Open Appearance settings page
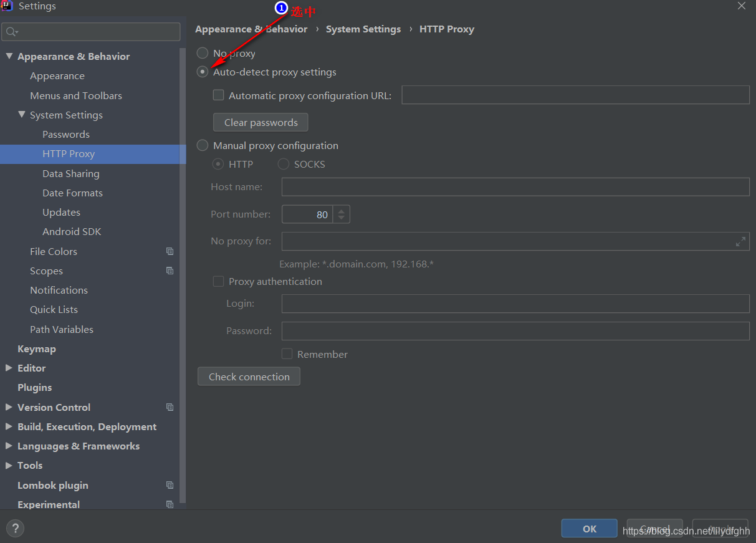 click(57, 76)
